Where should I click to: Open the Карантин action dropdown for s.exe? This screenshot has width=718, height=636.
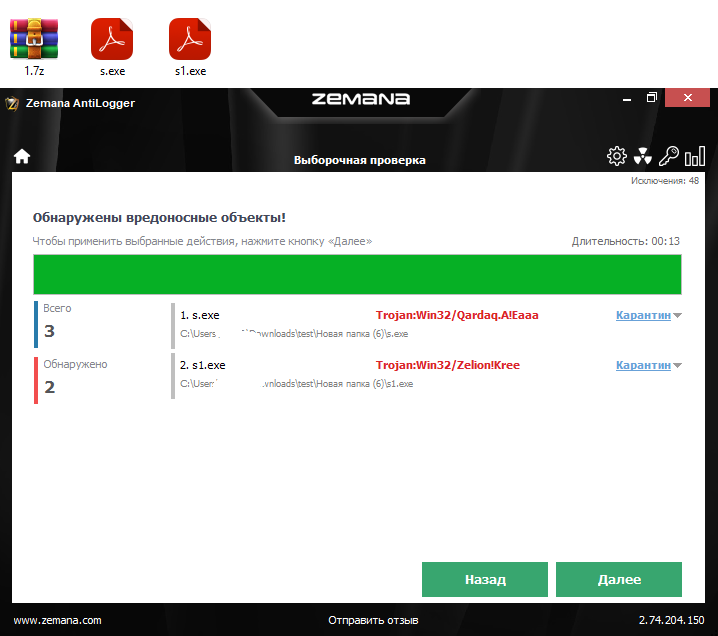(x=648, y=315)
